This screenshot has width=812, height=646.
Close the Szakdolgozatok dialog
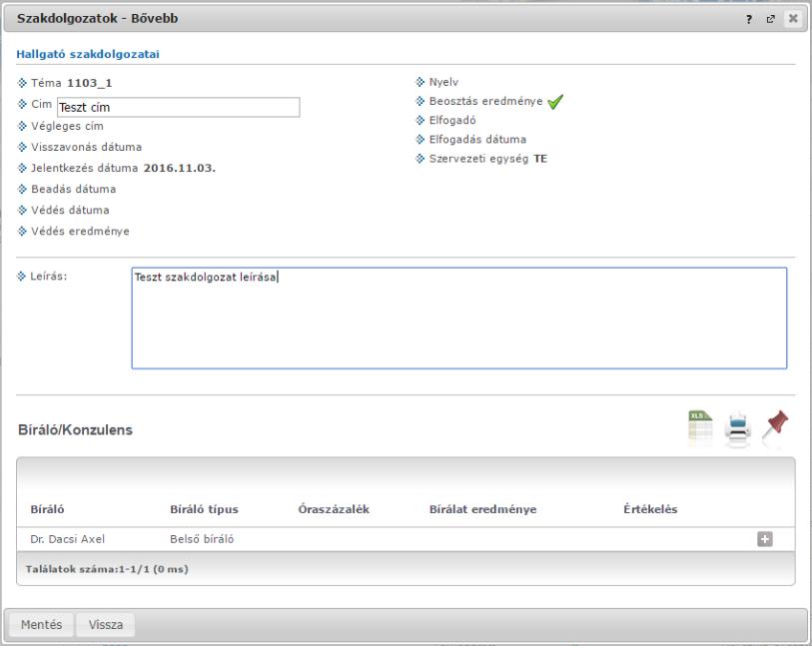point(793,19)
